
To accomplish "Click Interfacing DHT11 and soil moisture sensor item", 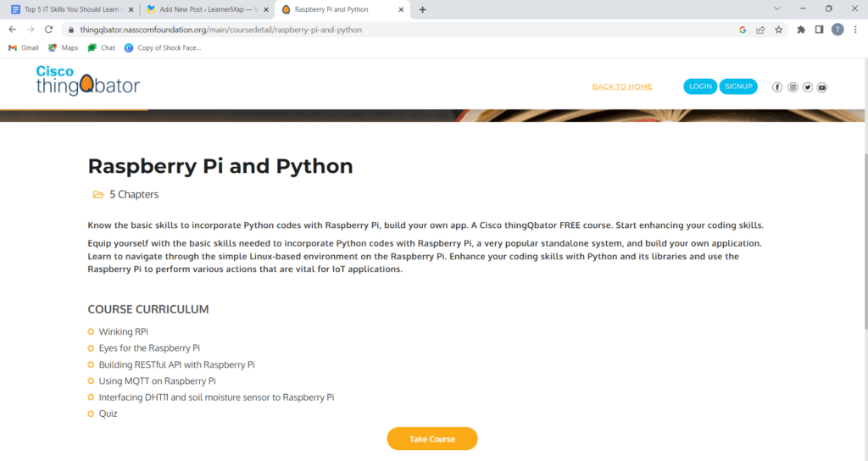I will [216, 397].
